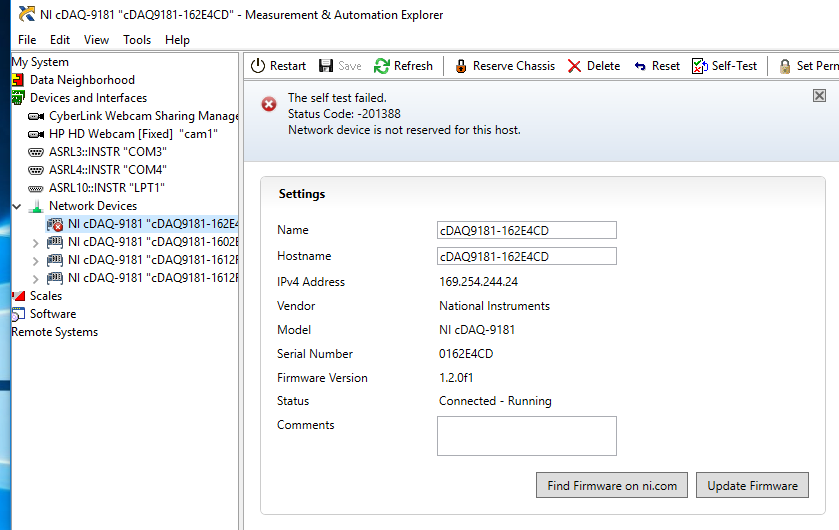Click the Restart toolbar label
The height and width of the screenshot is (530, 839).
pos(288,66)
